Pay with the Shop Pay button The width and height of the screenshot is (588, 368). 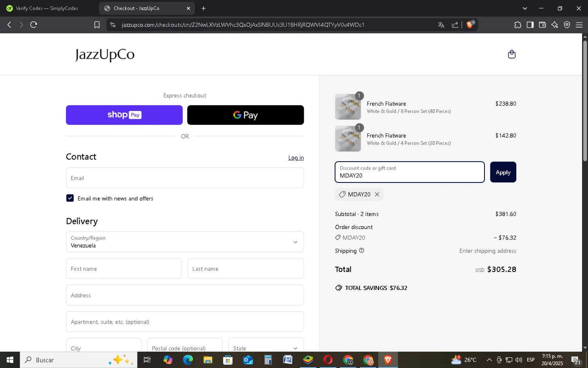124,115
